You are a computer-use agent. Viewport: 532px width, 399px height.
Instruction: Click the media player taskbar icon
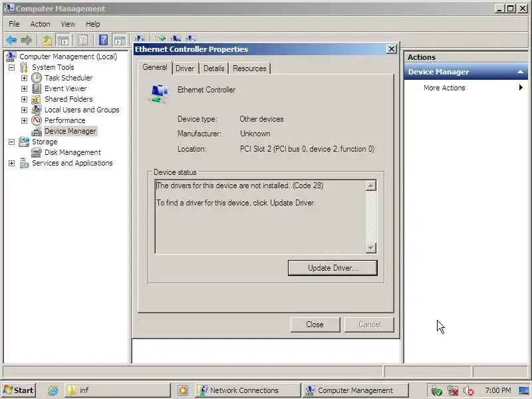tap(182, 390)
